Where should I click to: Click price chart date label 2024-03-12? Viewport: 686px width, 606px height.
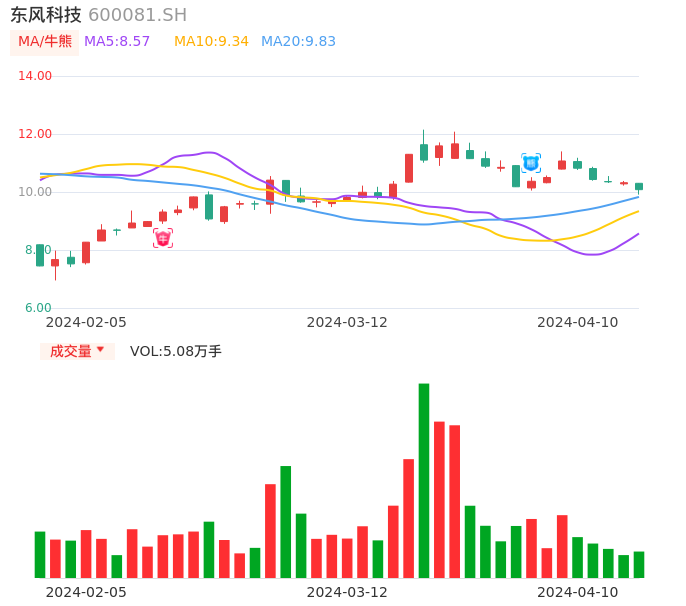coord(347,322)
